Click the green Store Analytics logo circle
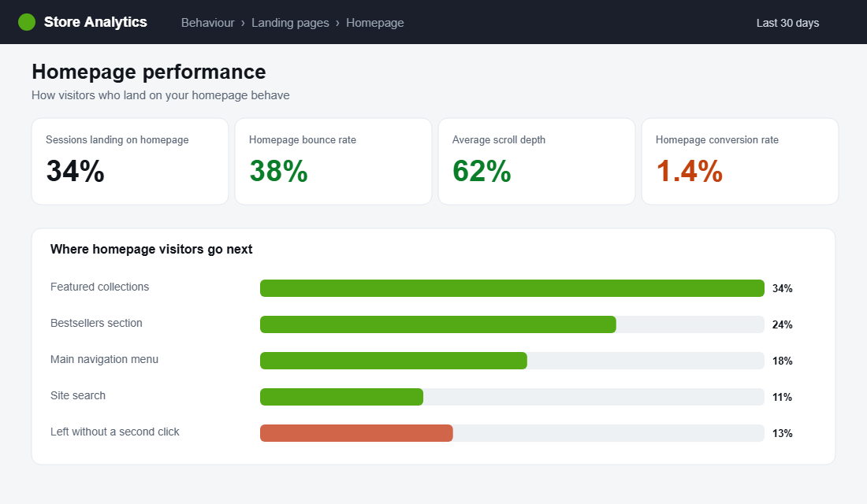Image resolution: width=867 pixels, height=504 pixels. (x=27, y=22)
